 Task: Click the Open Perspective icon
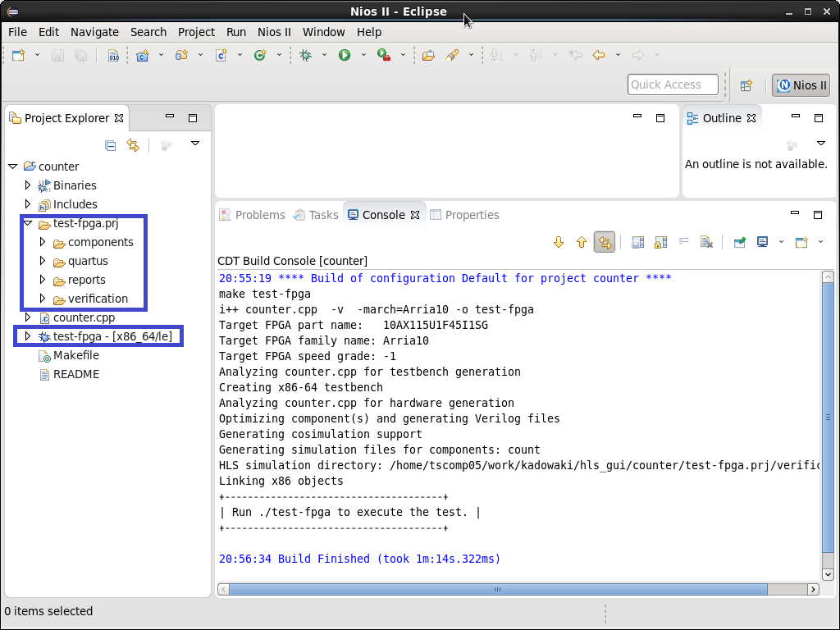click(746, 85)
